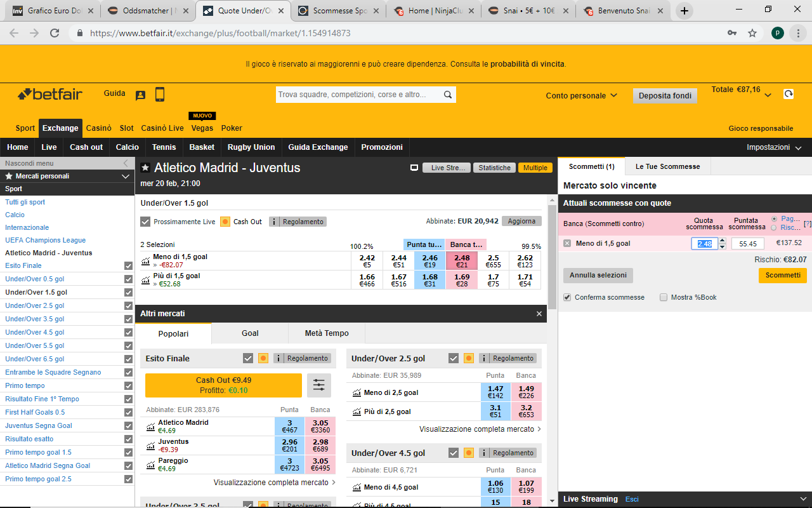Click the 2.46 back price for Meno di 1,5 goal

[430, 261]
